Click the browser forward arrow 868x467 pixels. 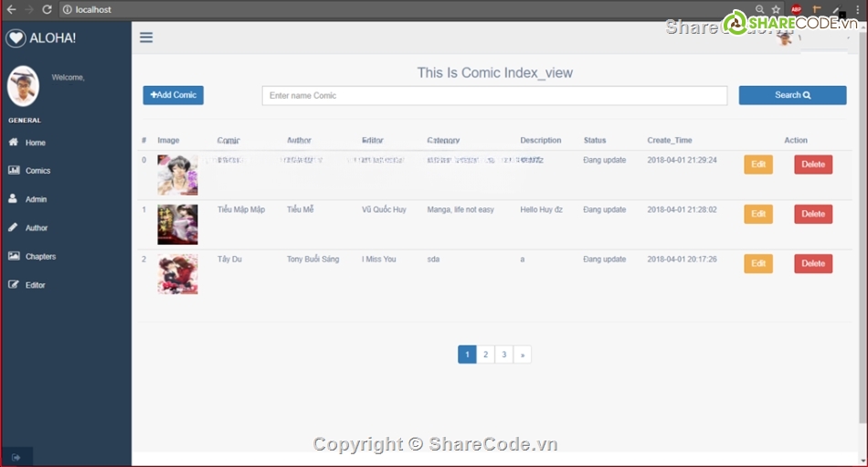pyautogui.click(x=29, y=9)
